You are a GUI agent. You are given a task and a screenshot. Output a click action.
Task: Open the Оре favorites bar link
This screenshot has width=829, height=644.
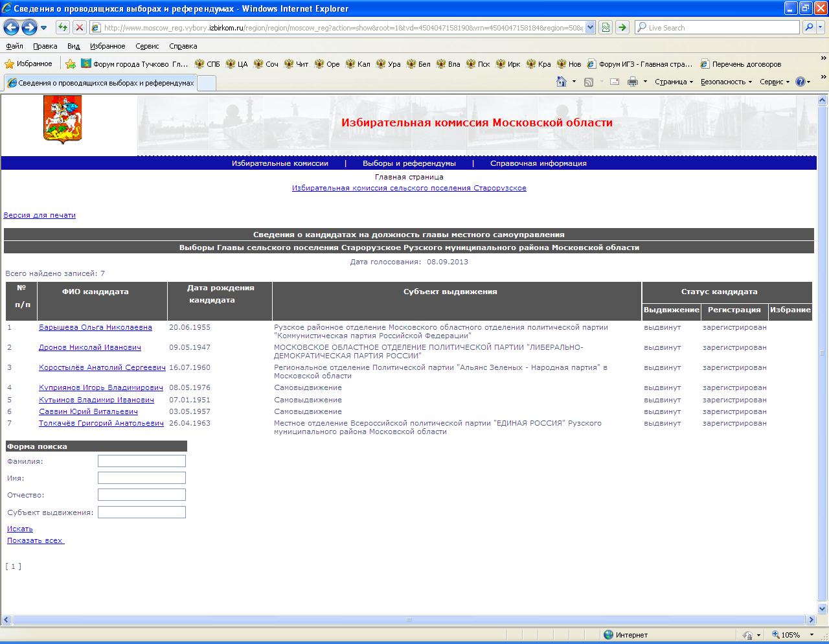point(327,63)
